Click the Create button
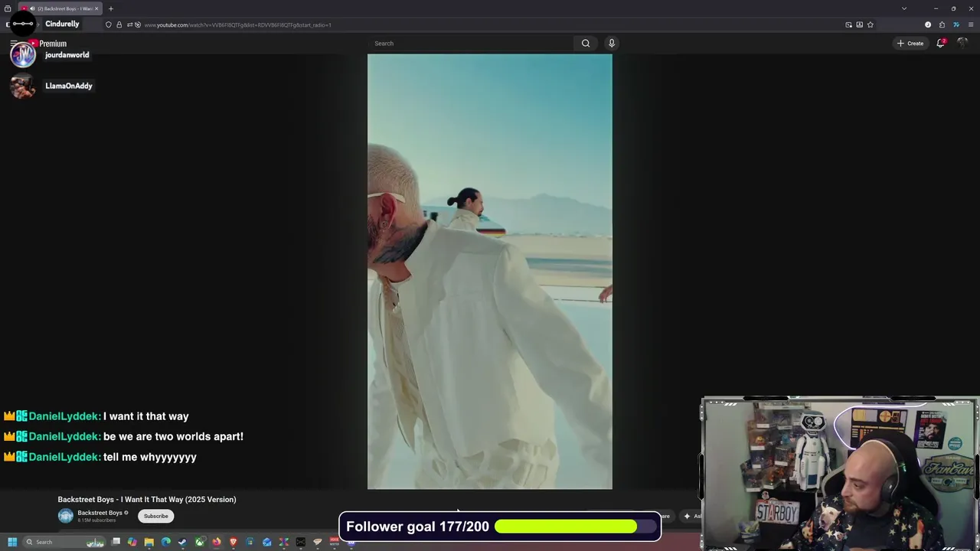This screenshot has height=551, width=980. pos(910,44)
